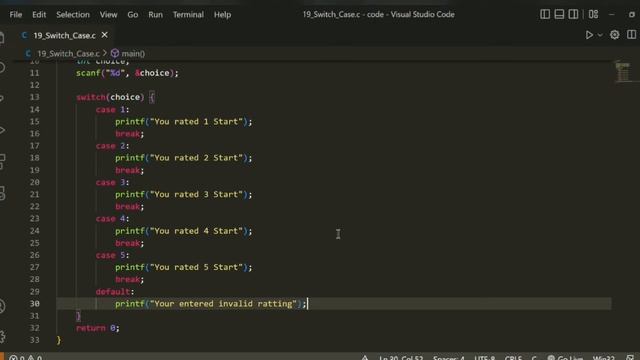Screen dimensions: 640x360
Task: Click the break statement on line 28
Action: pos(129,280)
